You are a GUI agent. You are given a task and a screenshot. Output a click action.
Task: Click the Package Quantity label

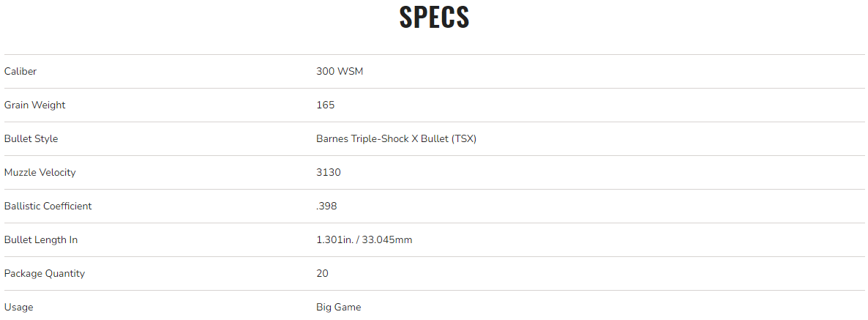pos(44,274)
